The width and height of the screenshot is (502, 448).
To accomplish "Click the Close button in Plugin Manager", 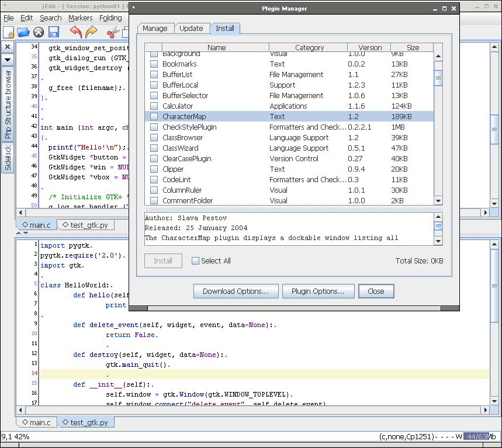I will (x=376, y=291).
